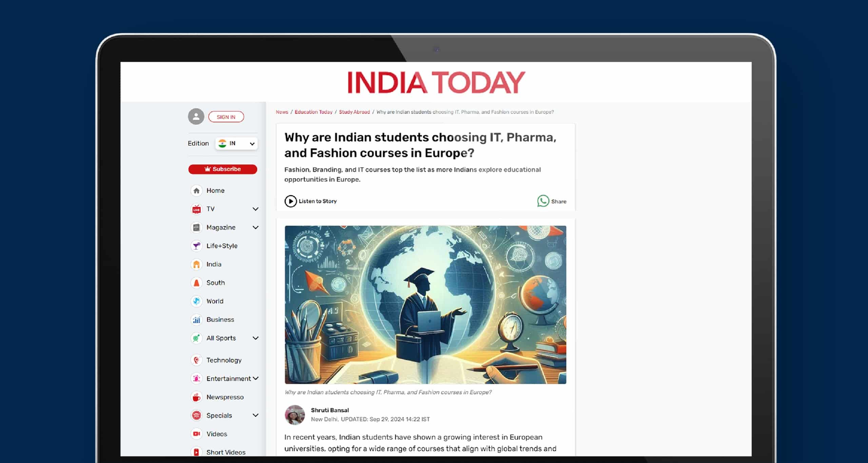
Task: Click the Education Today breadcrumb link
Action: click(x=313, y=112)
